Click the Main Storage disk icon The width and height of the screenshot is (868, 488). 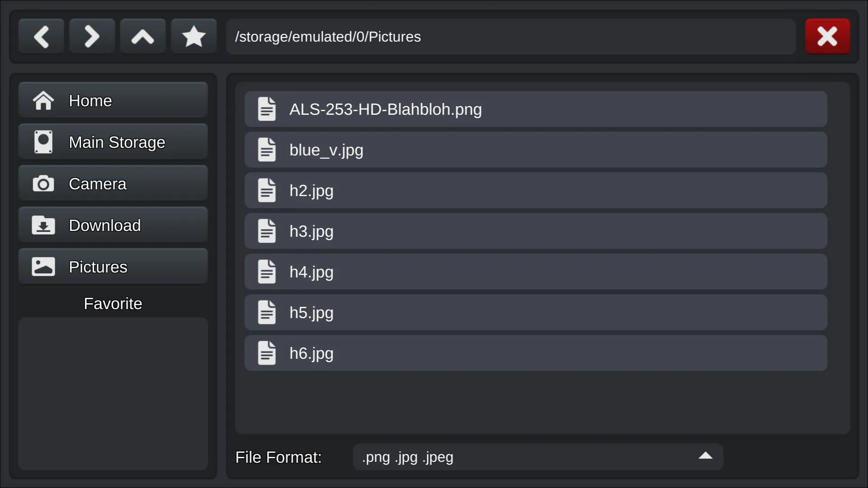pos(43,142)
